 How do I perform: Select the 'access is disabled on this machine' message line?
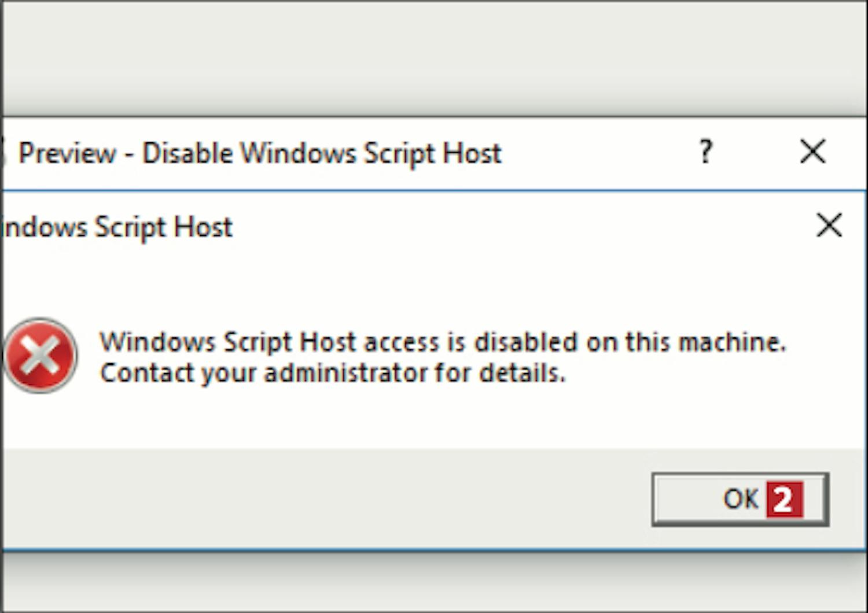pos(443,342)
